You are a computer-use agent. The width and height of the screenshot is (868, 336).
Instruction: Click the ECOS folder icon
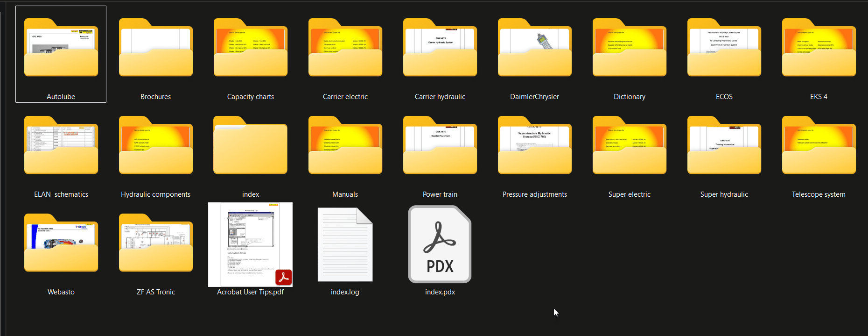[x=724, y=47]
